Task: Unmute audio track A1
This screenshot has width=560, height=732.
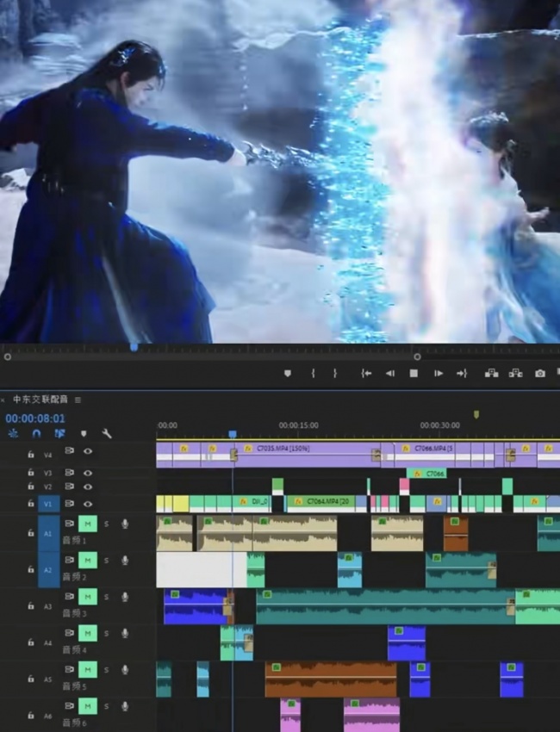Action: 87,524
